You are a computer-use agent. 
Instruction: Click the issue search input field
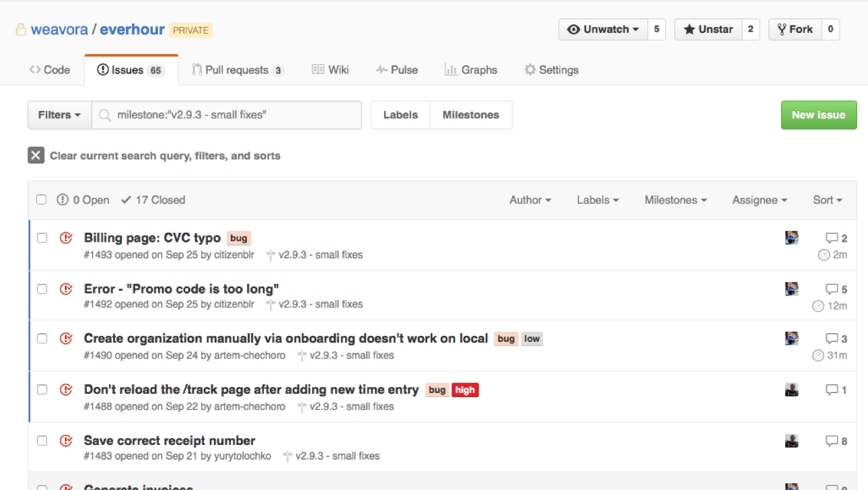pos(227,115)
